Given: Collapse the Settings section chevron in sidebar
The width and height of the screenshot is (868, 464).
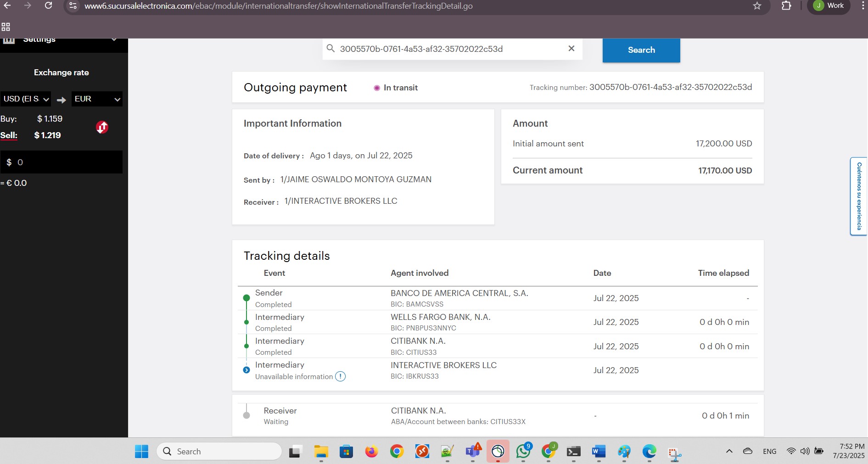Looking at the screenshot, I should (x=114, y=40).
